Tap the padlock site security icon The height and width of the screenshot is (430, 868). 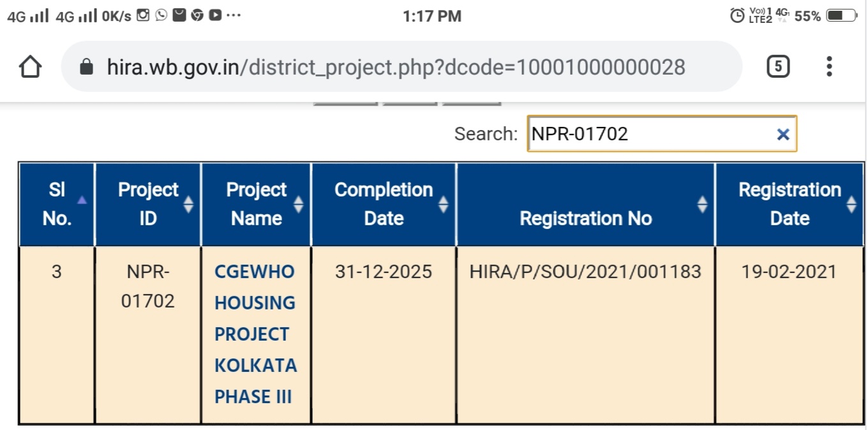87,67
